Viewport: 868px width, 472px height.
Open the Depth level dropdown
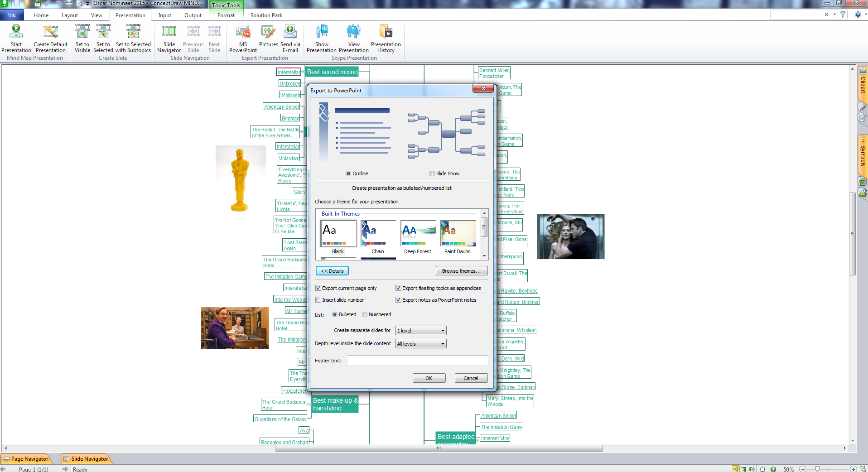(x=421, y=344)
